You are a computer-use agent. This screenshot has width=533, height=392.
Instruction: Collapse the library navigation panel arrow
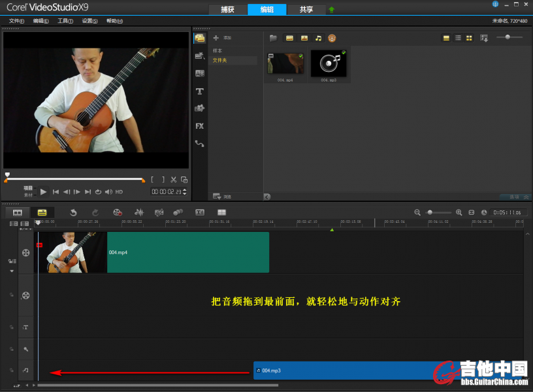click(267, 197)
